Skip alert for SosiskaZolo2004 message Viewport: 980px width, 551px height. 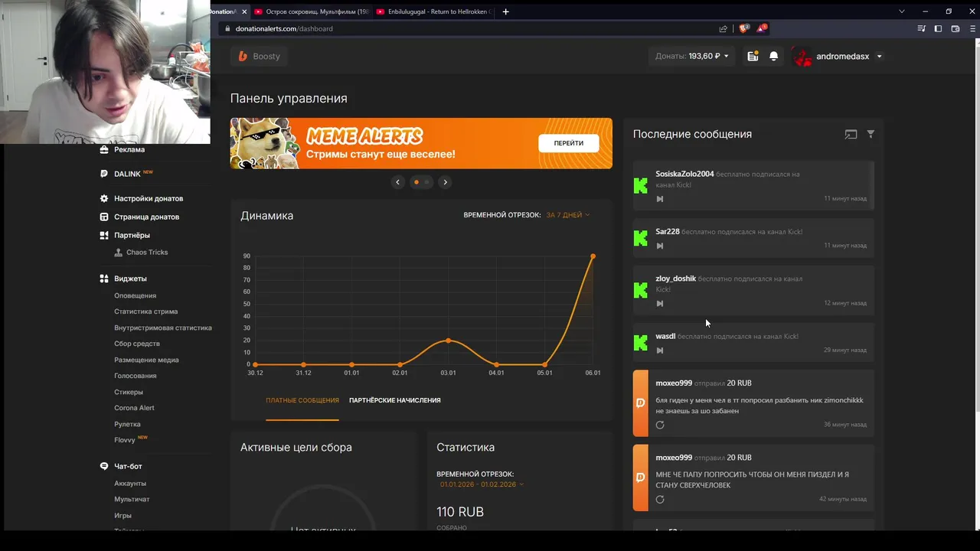660,199
